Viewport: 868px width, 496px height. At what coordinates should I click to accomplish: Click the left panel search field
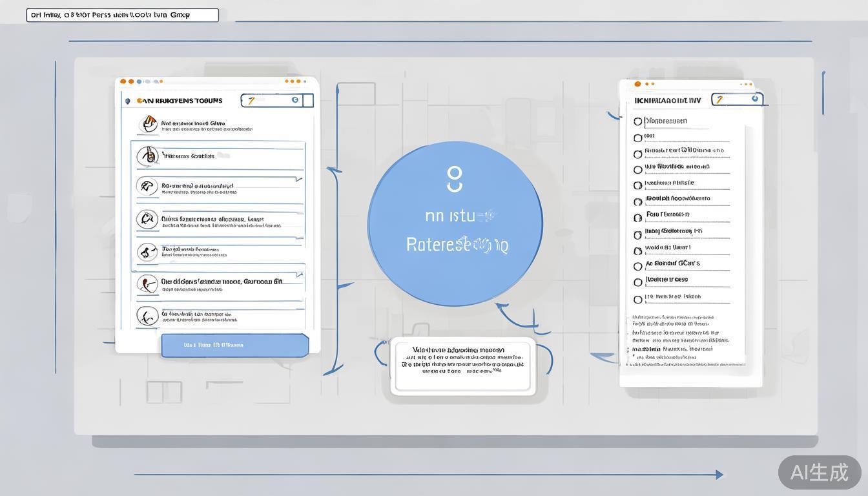273,100
